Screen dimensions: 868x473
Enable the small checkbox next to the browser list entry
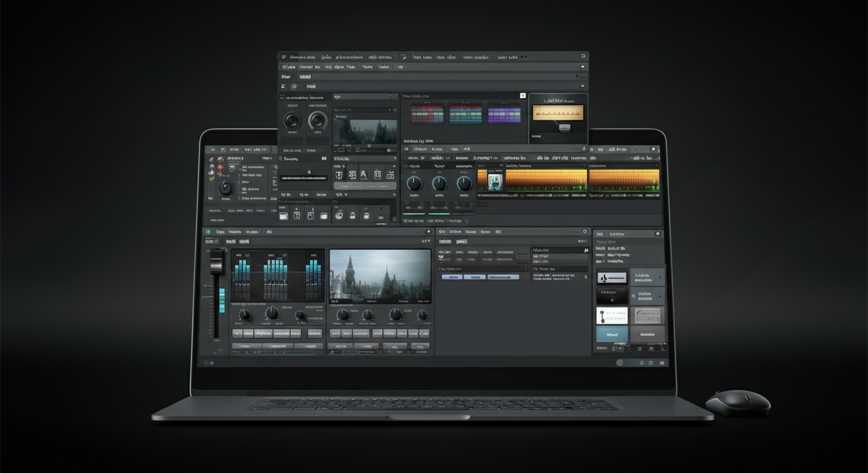click(x=280, y=158)
